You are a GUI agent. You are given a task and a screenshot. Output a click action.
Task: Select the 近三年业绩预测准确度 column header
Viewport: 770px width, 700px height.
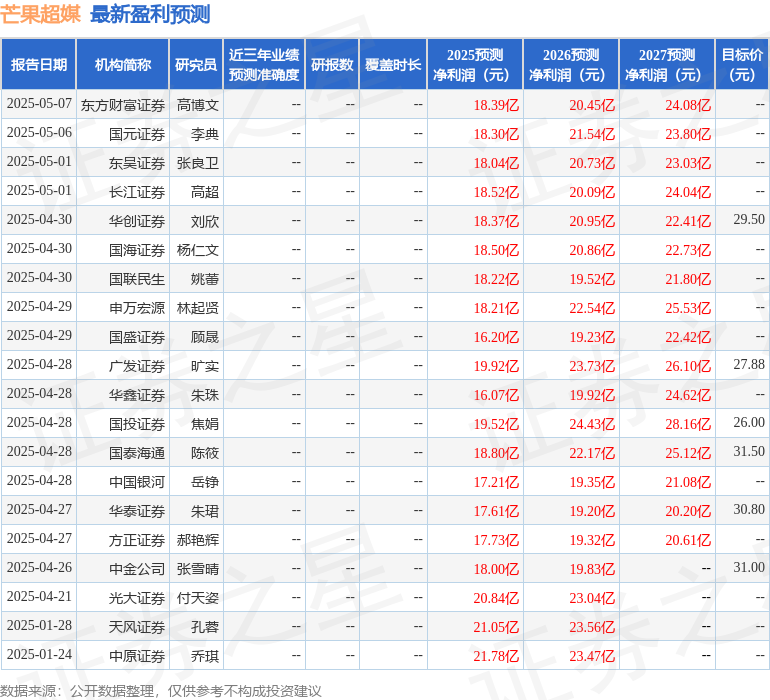[x=264, y=65]
